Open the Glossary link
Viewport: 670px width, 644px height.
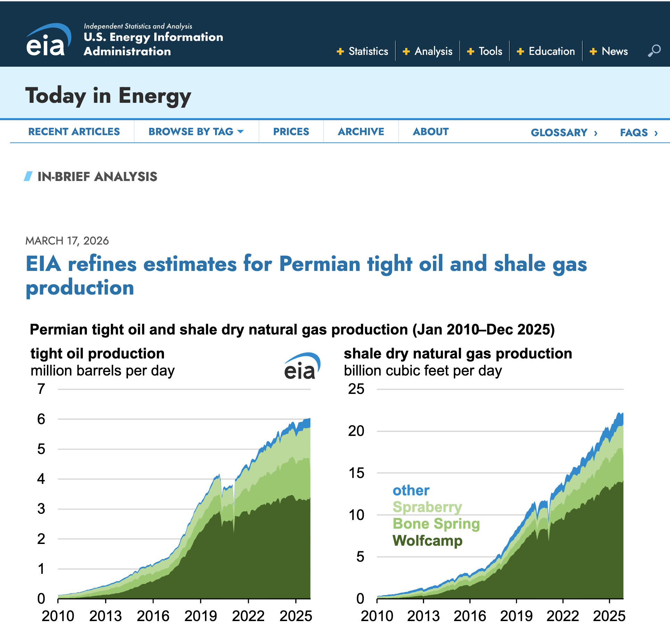559,133
